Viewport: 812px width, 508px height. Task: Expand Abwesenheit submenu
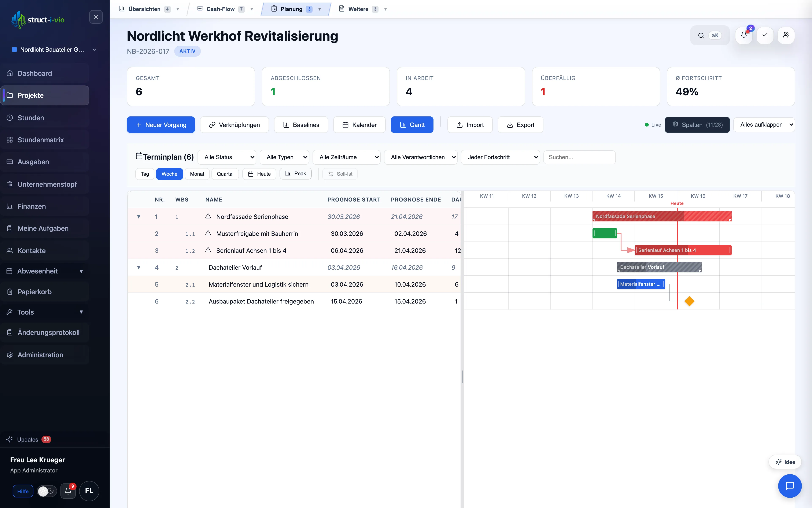[x=45, y=271]
